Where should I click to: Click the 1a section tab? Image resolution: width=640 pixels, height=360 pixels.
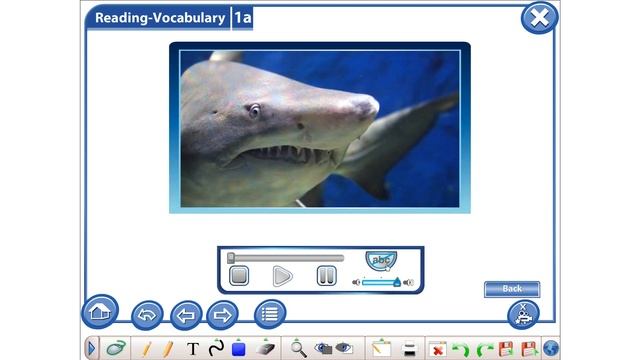[x=242, y=18]
